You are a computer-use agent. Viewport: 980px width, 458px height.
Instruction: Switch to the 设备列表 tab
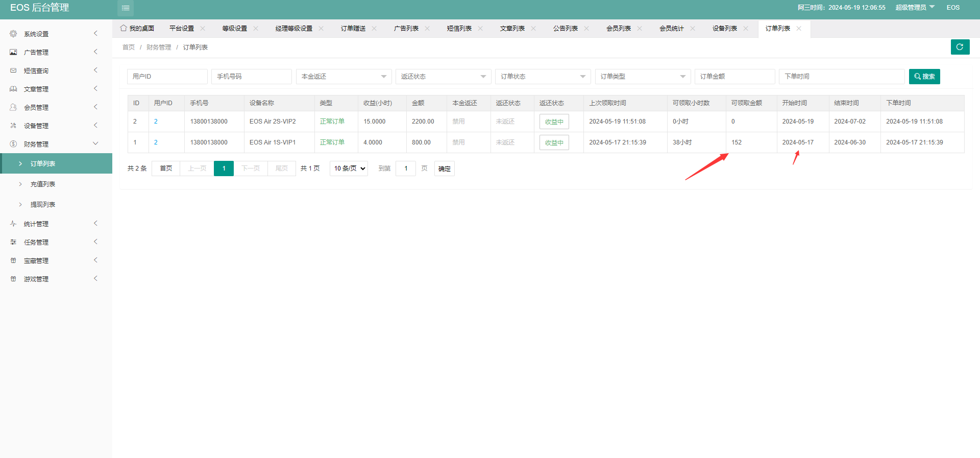[x=725, y=29]
